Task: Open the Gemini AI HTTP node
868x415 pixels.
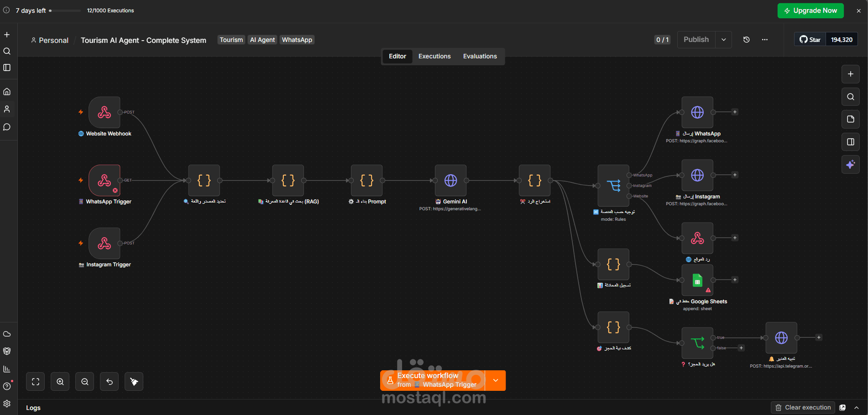Action: click(451, 181)
